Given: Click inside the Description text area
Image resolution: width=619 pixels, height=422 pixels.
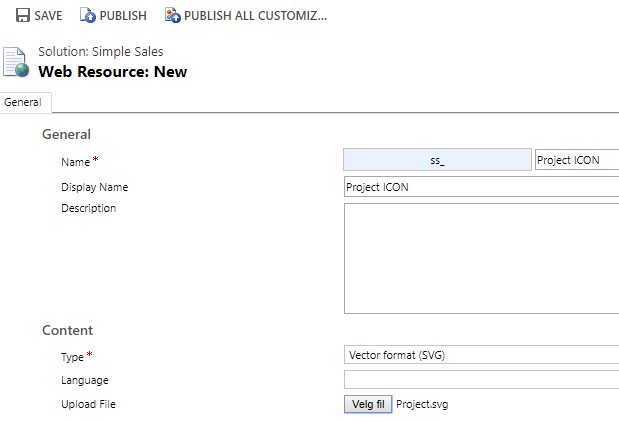Looking at the screenshot, I should (480, 258).
